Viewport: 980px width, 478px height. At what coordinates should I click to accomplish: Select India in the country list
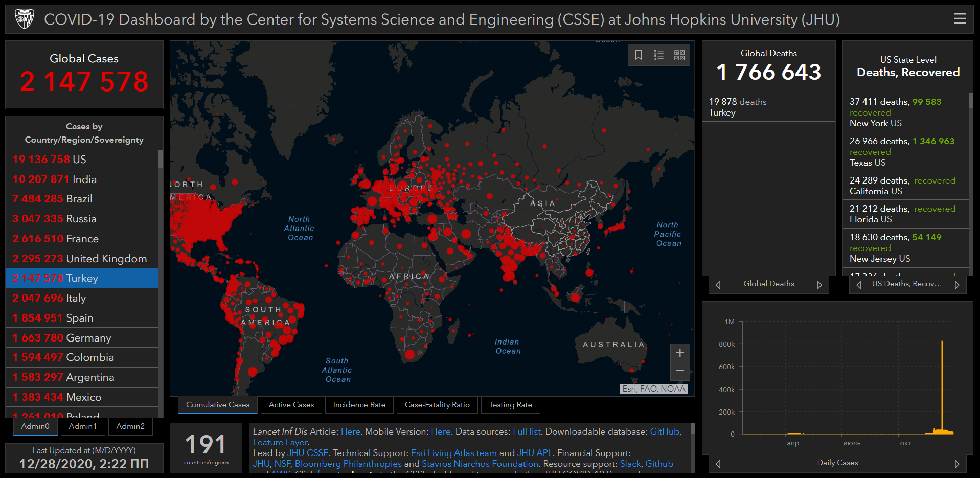(82, 179)
